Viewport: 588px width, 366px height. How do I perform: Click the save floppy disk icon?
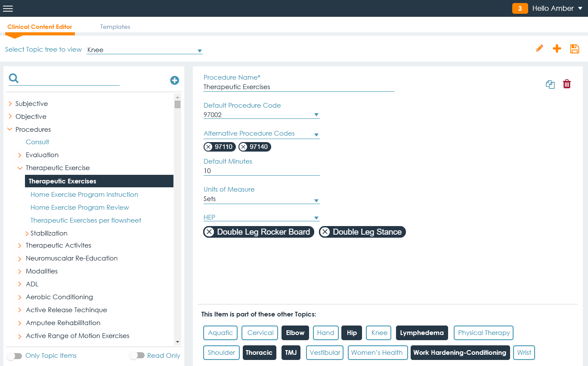coord(575,49)
